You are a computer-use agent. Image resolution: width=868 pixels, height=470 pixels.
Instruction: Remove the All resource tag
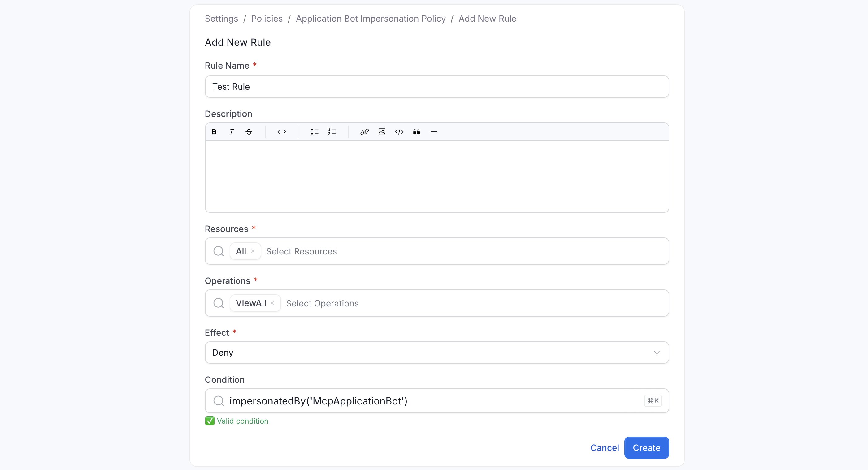[x=253, y=251]
